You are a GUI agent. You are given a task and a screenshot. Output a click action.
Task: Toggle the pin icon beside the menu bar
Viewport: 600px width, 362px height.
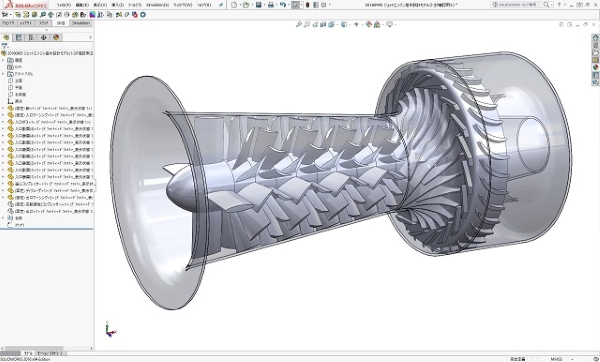point(221,5)
